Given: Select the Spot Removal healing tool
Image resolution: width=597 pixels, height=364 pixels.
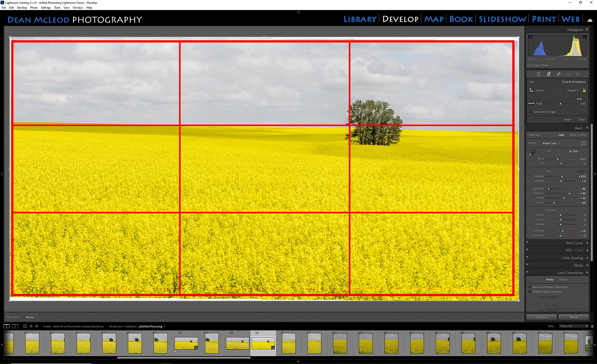Looking at the screenshot, I should (559, 74).
